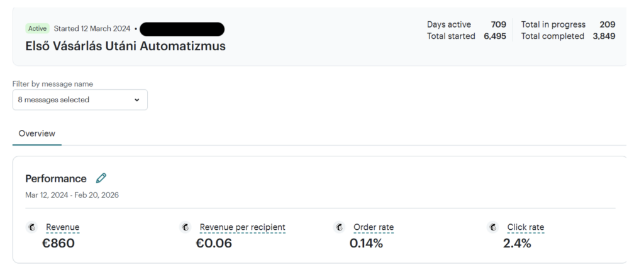Click the Total completed value 3,849
Image resolution: width=644 pixels, height=270 pixels.
[x=603, y=36]
